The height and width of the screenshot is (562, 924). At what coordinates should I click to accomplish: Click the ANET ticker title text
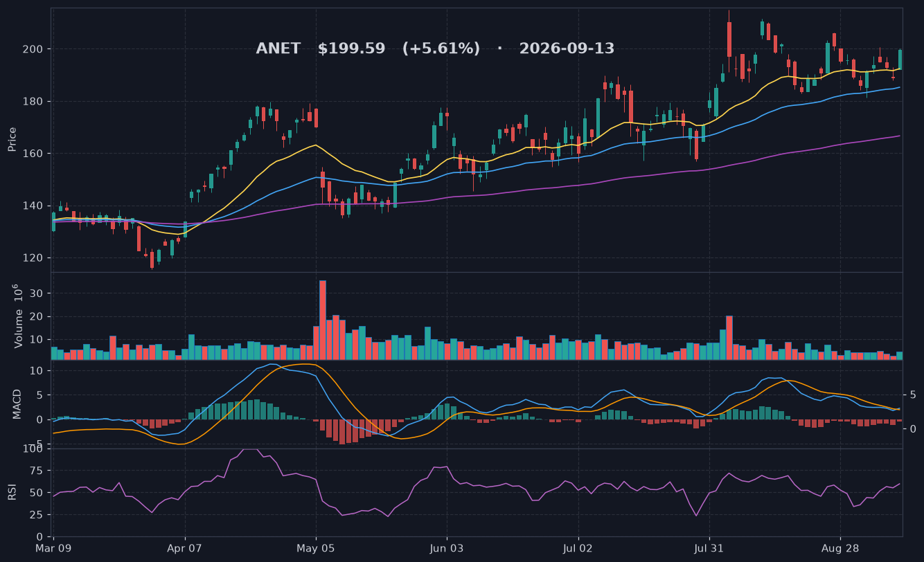coord(278,49)
